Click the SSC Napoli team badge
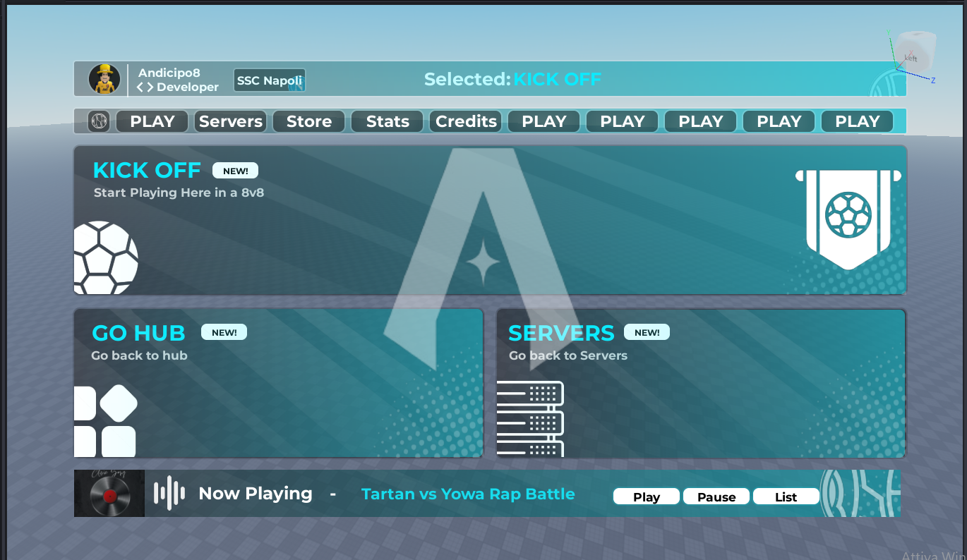Screen dimensions: 967x560 tap(270, 80)
